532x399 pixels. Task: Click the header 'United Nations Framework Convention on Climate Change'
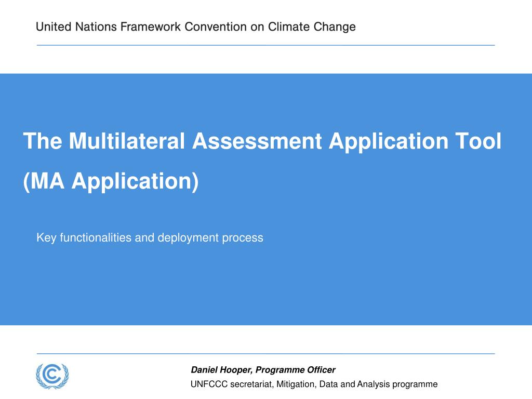(x=196, y=27)
